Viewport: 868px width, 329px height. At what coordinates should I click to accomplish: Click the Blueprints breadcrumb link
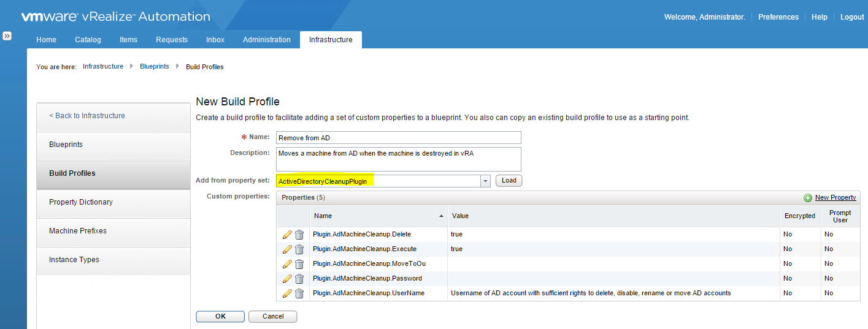154,67
